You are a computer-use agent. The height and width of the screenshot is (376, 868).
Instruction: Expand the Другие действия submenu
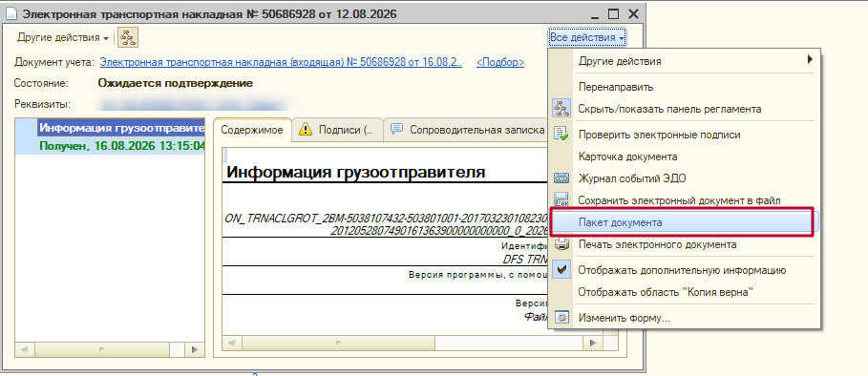pyautogui.click(x=684, y=61)
